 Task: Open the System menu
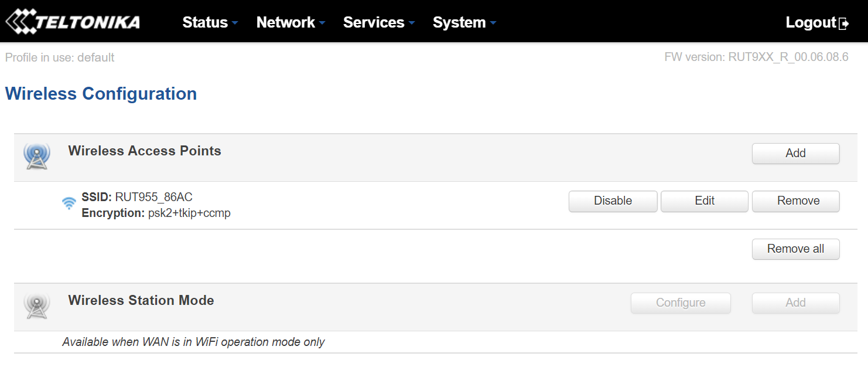464,22
